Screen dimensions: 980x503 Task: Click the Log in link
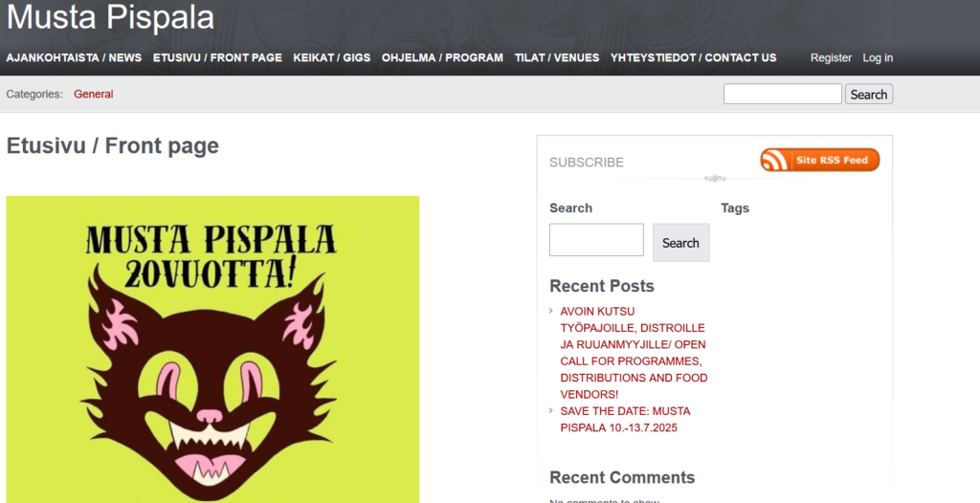coord(878,57)
